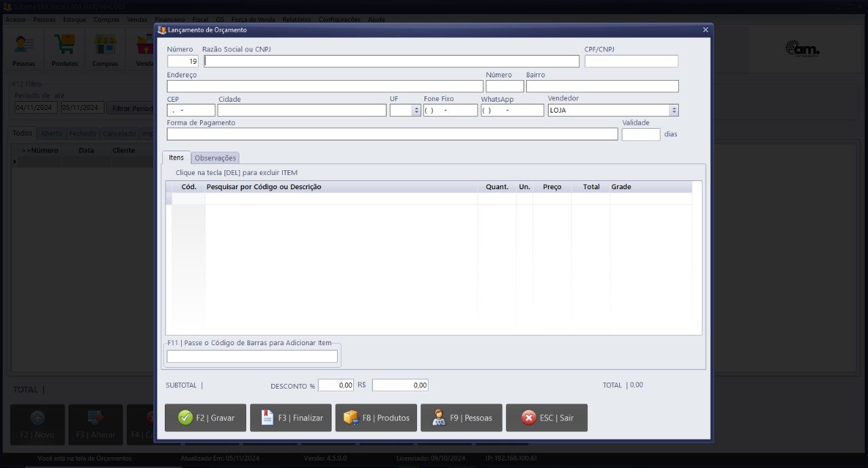The height and width of the screenshot is (468, 868).
Task: Open the Vendedor dropdown showing LOJA
Action: click(x=673, y=110)
